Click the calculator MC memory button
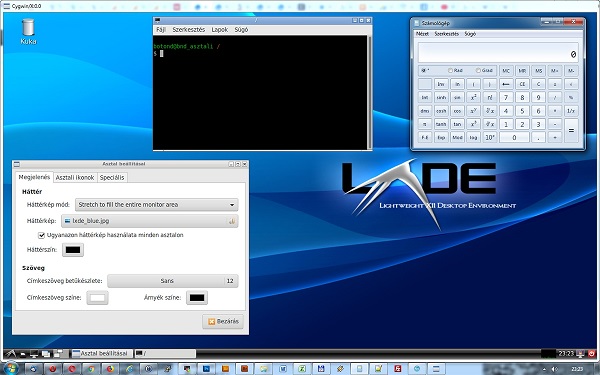This screenshot has height=375, width=600. tap(506, 71)
